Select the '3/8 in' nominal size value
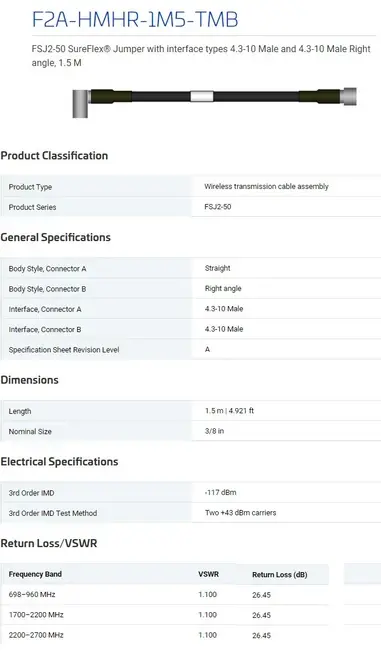The image size is (381, 659). (x=214, y=431)
